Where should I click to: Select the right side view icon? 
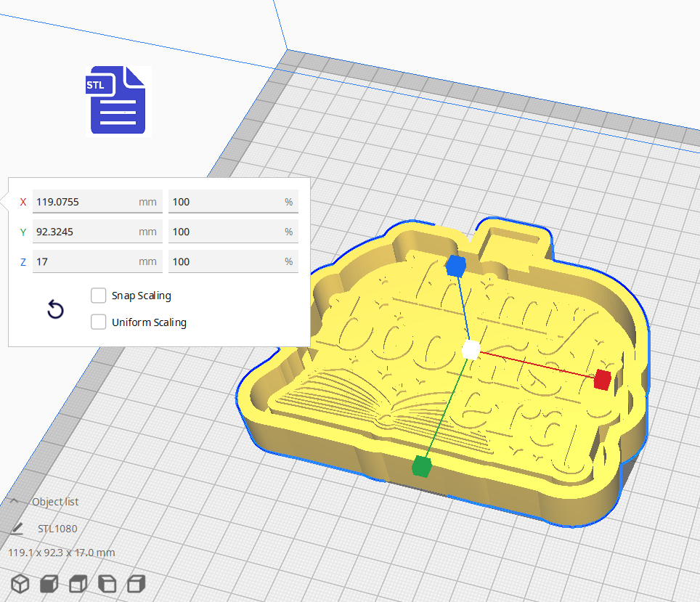[135, 583]
